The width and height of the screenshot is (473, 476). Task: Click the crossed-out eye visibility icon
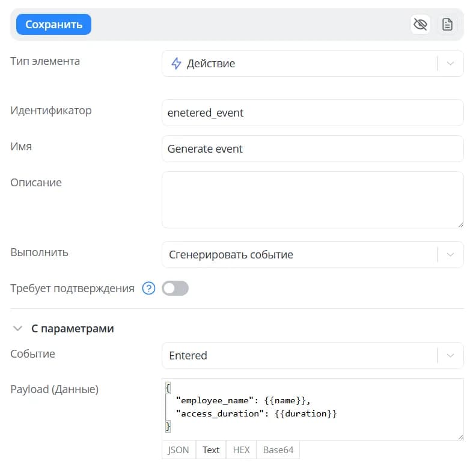(x=420, y=24)
